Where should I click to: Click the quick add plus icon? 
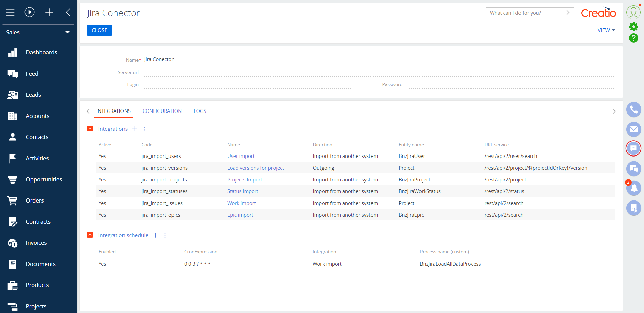pyautogui.click(x=49, y=12)
